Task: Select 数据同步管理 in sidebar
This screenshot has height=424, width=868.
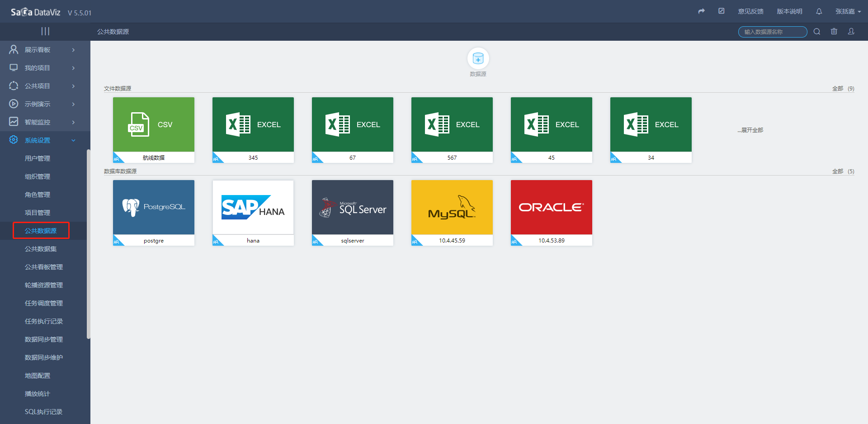Action: tap(44, 339)
